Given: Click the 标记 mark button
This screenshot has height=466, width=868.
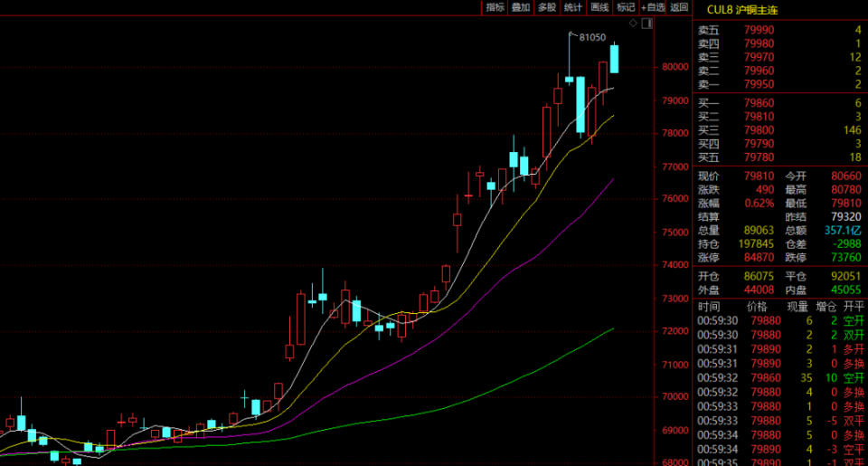Looking at the screenshot, I should tap(626, 7).
